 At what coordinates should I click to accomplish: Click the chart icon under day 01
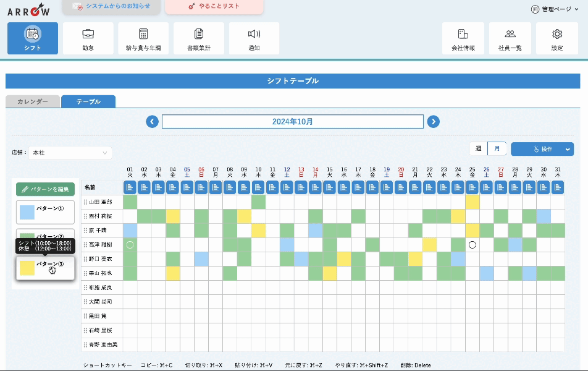[x=130, y=187]
